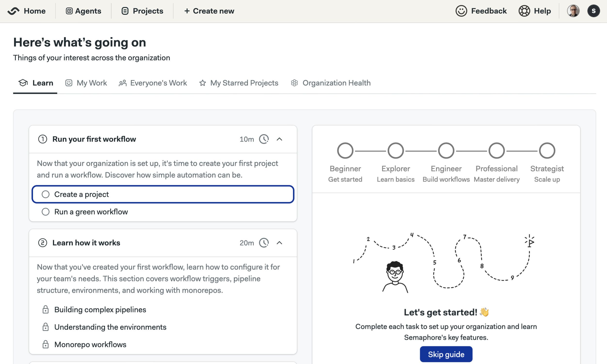Click the star icon of My Starred Projects
607x364 pixels.
pos(202,83)
